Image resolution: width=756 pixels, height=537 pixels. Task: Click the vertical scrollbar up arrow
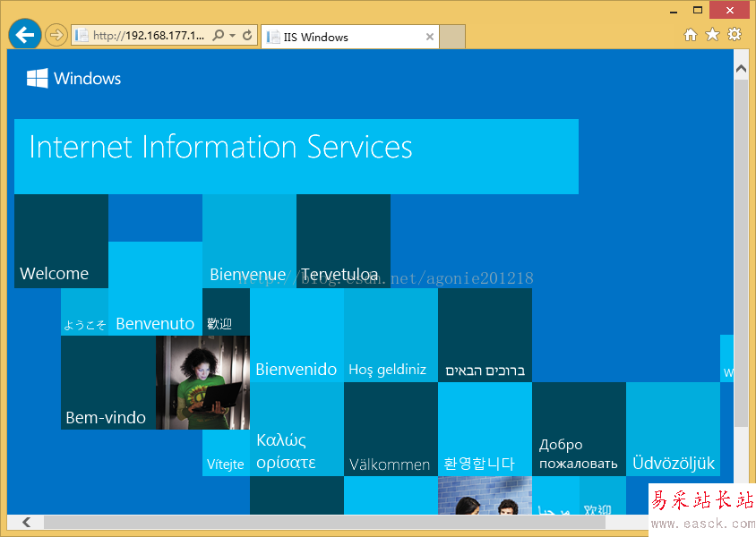tap(741, 69)
